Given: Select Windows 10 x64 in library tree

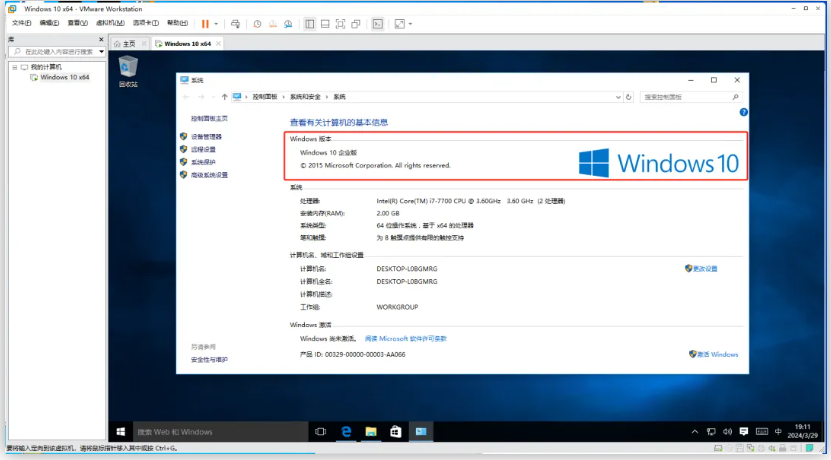Looking at the screenshot, I should click(x=65, y=77).
